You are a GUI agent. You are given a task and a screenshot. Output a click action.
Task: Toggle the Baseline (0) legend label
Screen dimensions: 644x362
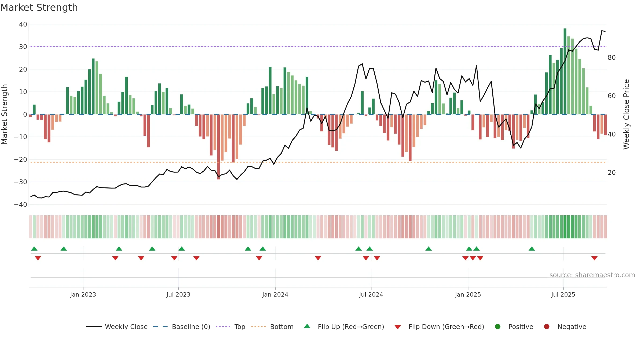pos(191,327)
